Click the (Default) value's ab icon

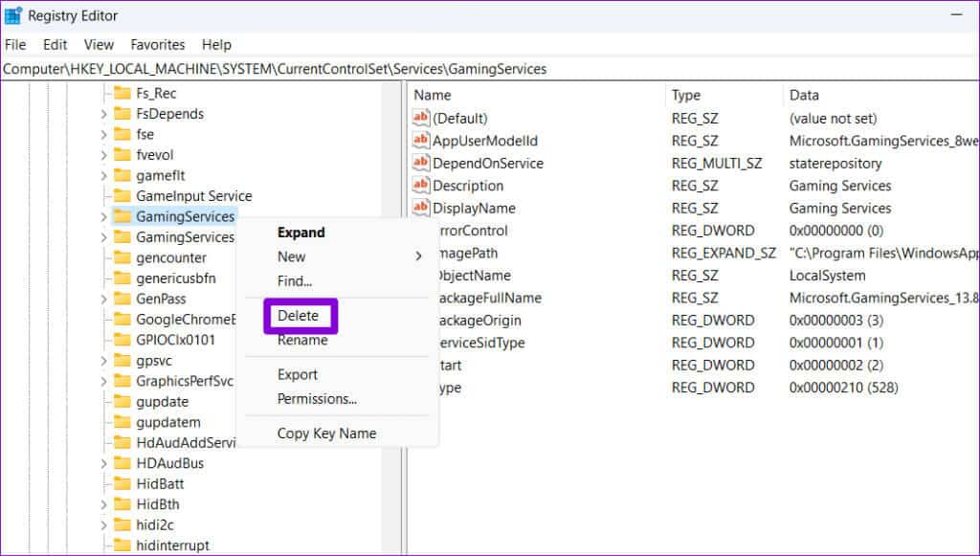click(x=421, y=119)
